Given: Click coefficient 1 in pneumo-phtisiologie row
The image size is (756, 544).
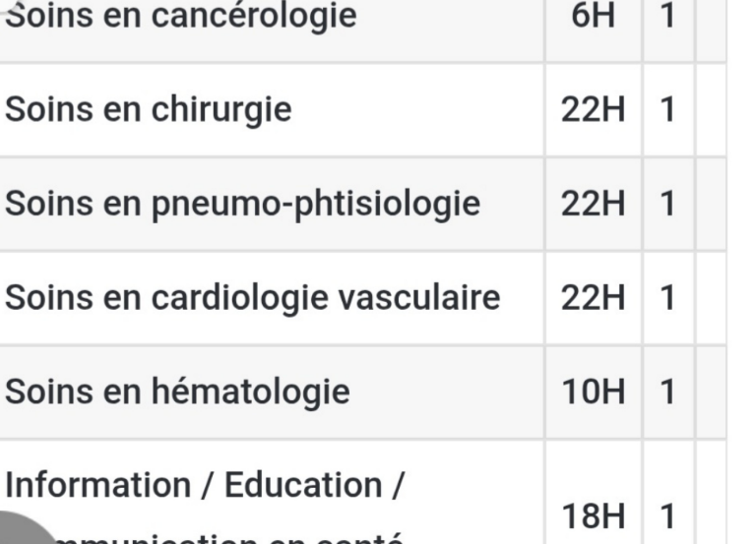Looking at the screenshot, I should coord(667,204).
